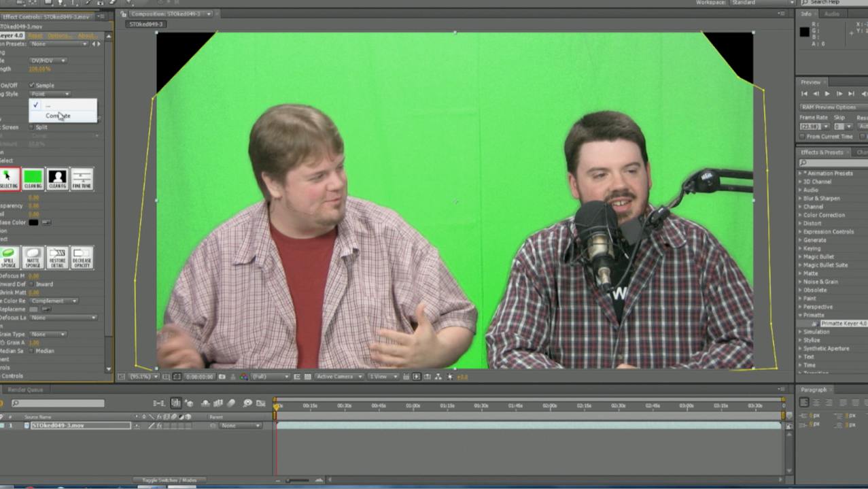This screenshot has height=489, width=868.
Task: Select the RESTORE DETAIL tool
Action: [57, 258]
